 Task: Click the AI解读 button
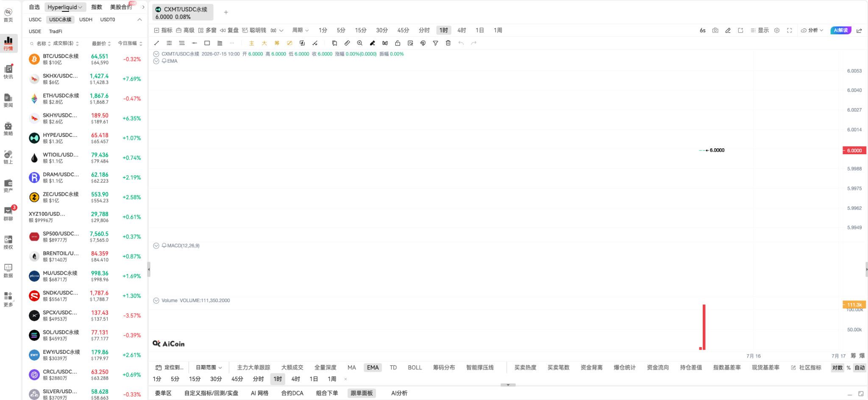[841, 30]
